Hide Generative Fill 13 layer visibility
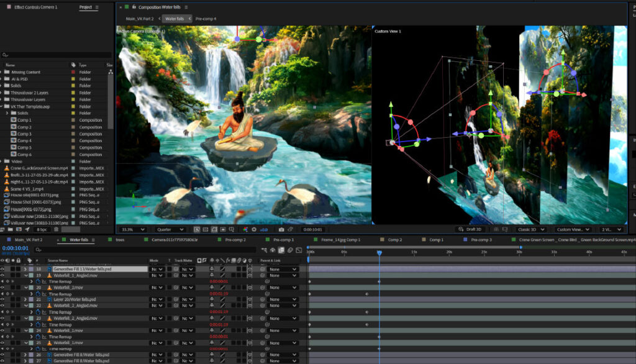This screenshot has width=636, height=364. [2, 269]
